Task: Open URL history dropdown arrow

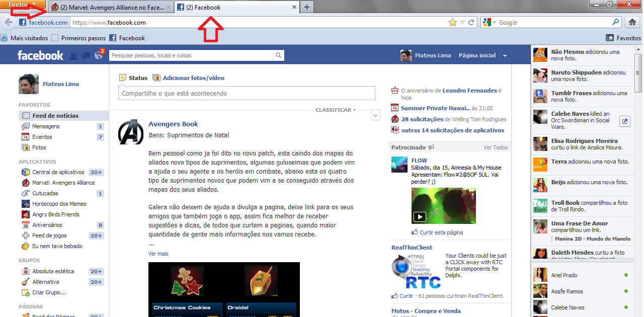Action: [462, 23]
